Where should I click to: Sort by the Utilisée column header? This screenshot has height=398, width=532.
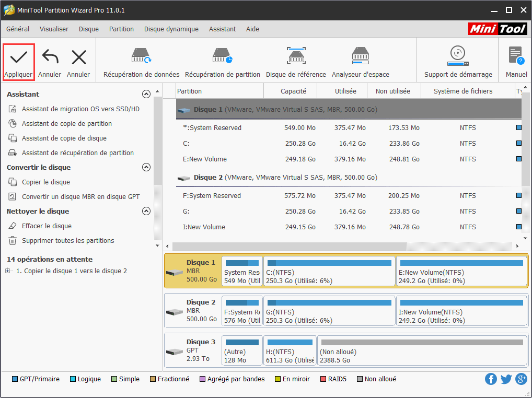coord(342,91)
